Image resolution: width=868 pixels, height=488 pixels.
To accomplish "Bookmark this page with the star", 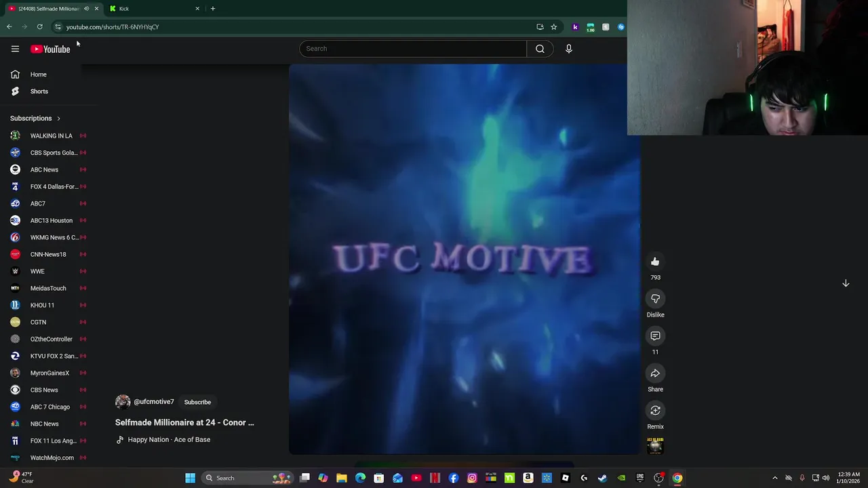I will tap(554, 27).
